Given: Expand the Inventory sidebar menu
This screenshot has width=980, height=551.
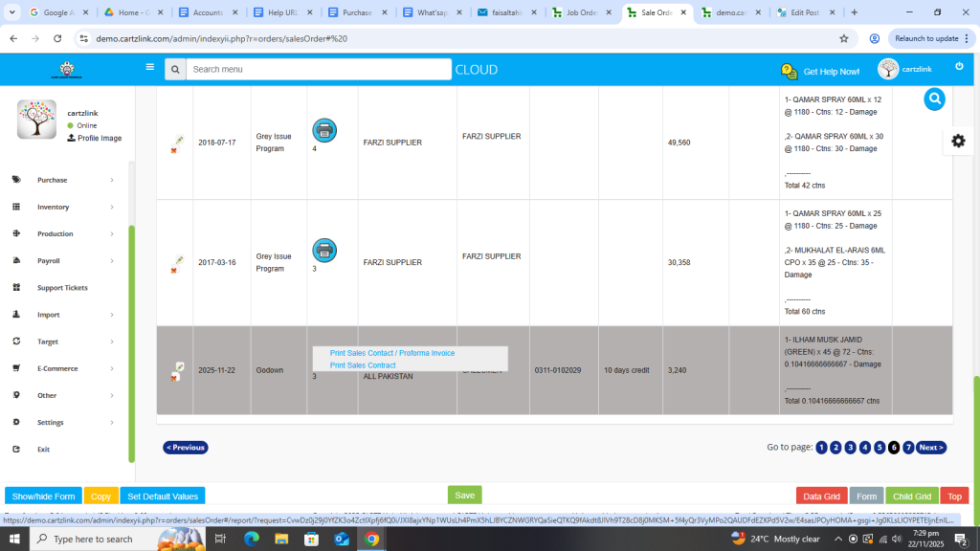Looking at the screenshot, I should [54, 207].
